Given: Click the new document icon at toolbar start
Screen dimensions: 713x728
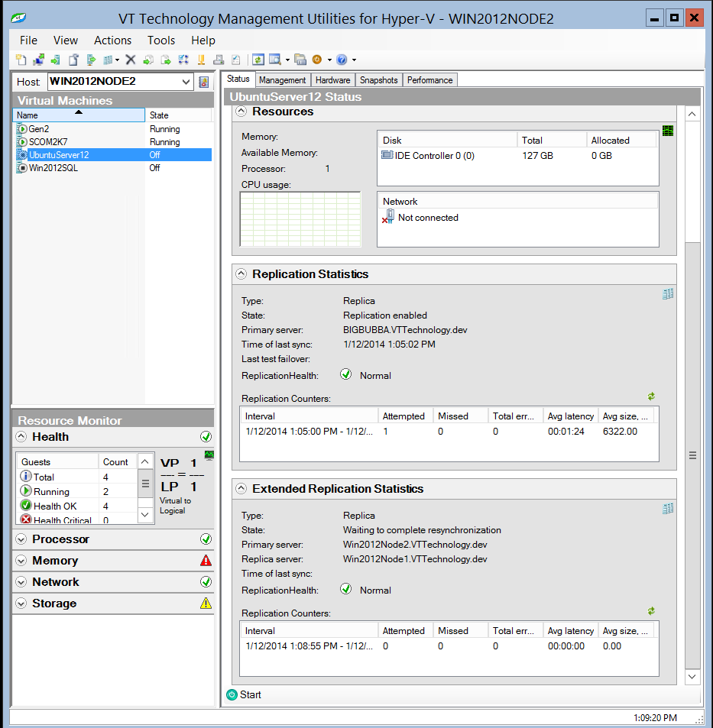Looking at the screenshot, I should click(x=21, y=60).
